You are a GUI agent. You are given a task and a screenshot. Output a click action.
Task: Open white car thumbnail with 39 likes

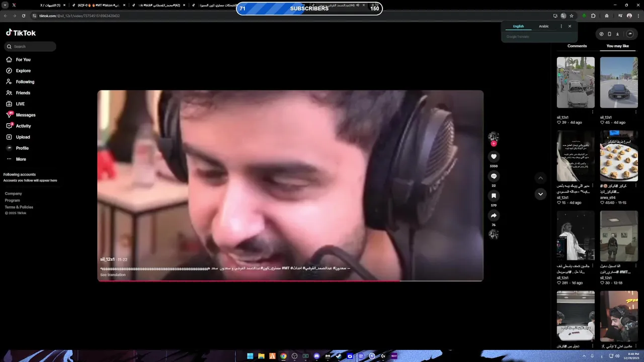tap(576, 82)
